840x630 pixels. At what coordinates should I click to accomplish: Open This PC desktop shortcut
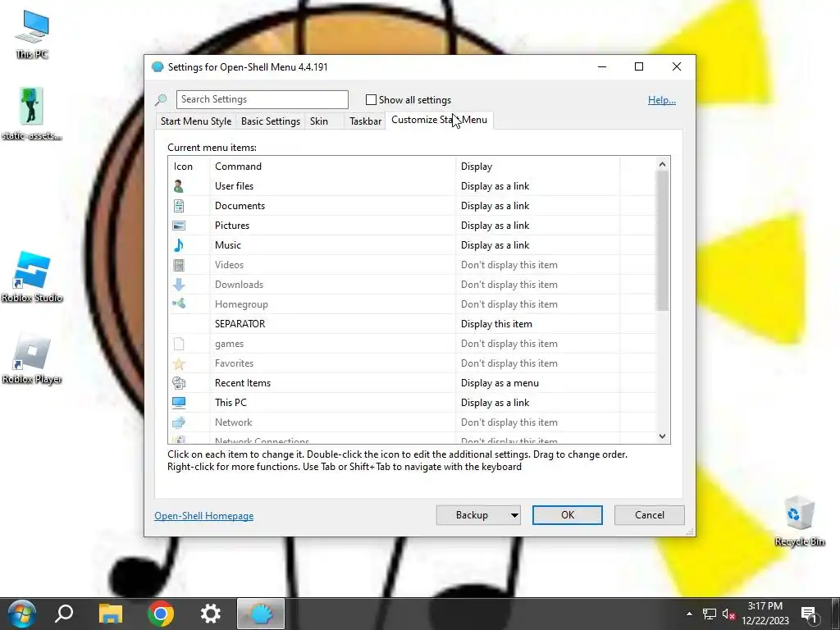point(32,34)
